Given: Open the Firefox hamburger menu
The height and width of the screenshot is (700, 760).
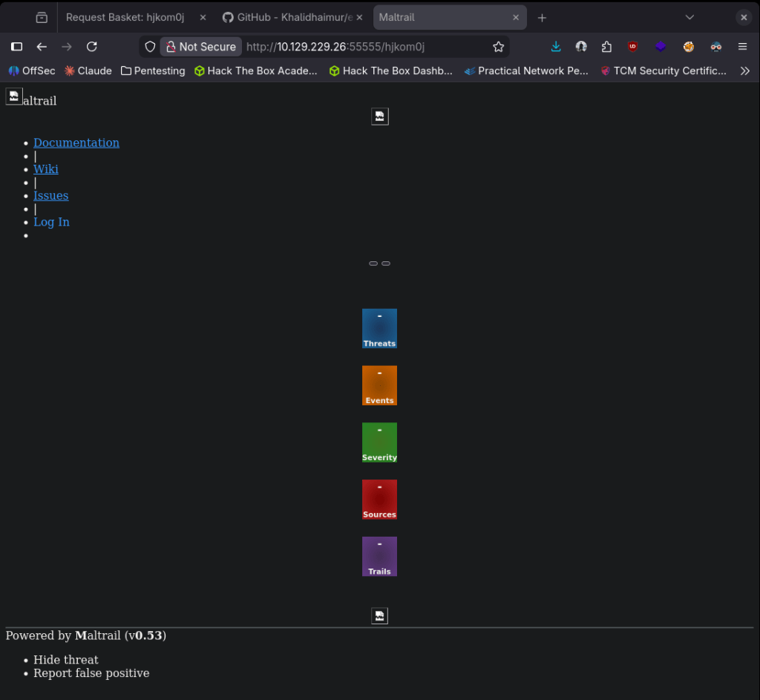Looking at the screenshot, I should (742, 47).
